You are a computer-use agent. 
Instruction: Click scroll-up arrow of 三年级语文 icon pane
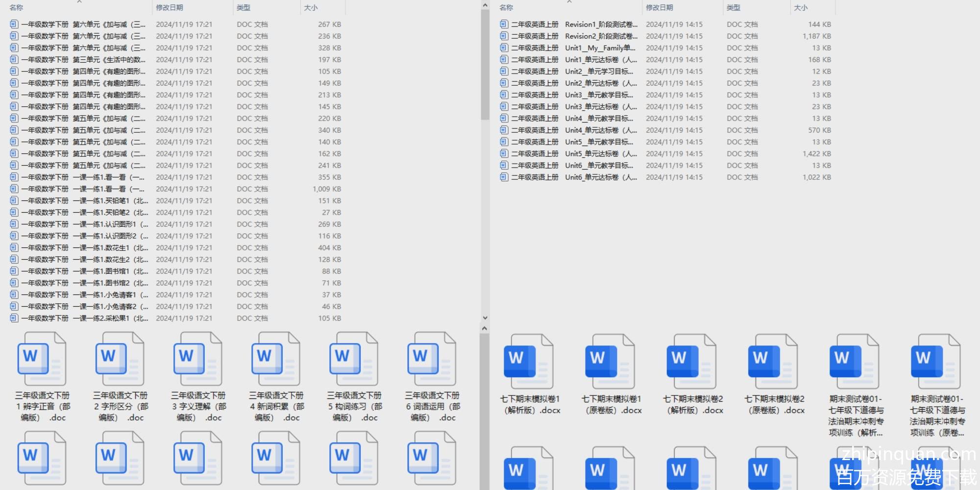(x=485, y=328)
